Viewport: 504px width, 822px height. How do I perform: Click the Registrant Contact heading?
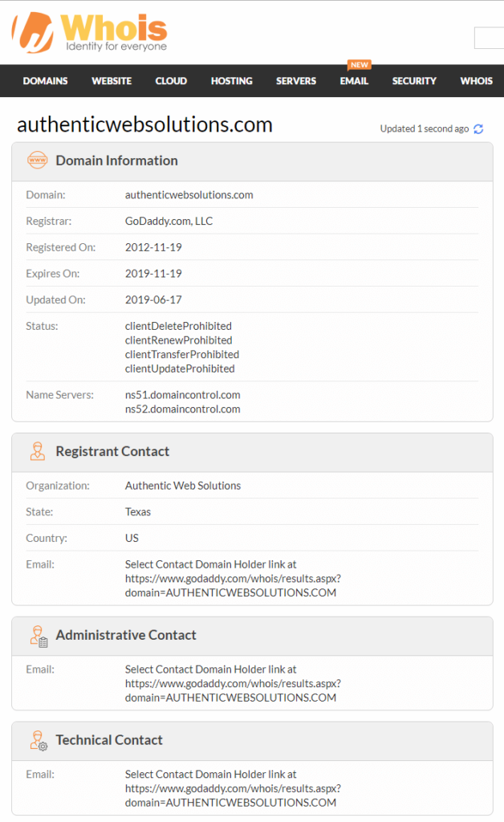point(112,451)
